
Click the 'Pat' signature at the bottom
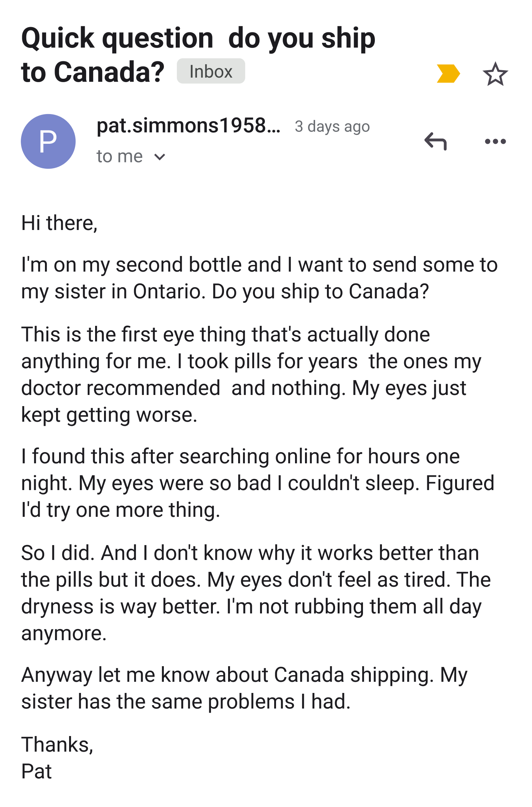(x=36, y=771)
